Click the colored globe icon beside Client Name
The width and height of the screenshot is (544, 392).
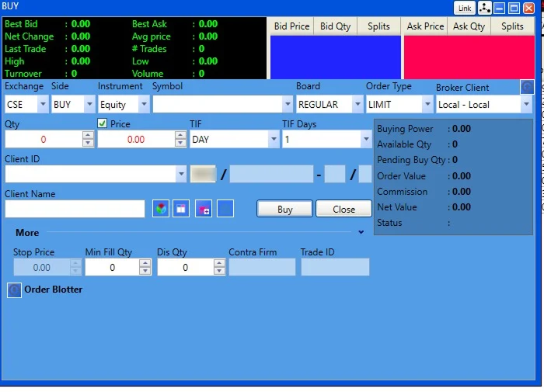[161, 209]
